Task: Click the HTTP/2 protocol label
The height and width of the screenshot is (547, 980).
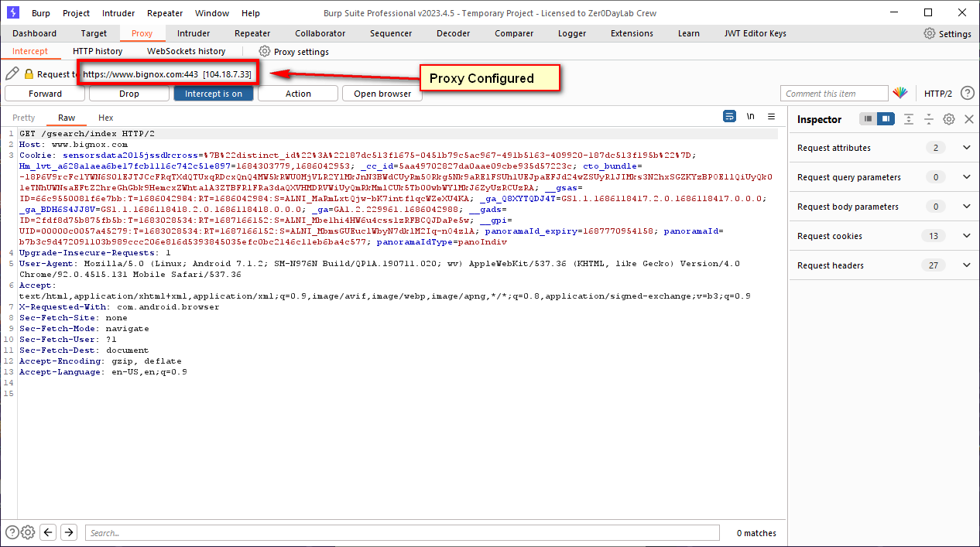Action: point(938,94)
